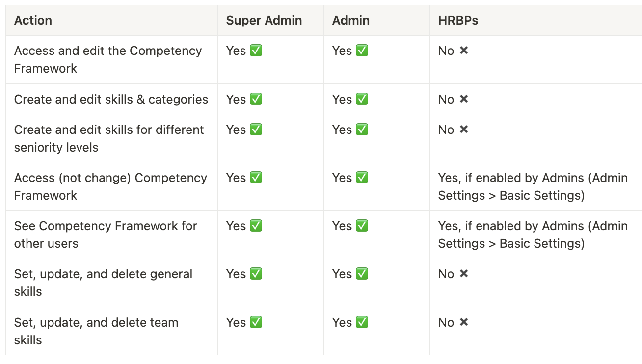The image size is (642, 364).
Task: Select the Action column header
Action: (33, 21)
